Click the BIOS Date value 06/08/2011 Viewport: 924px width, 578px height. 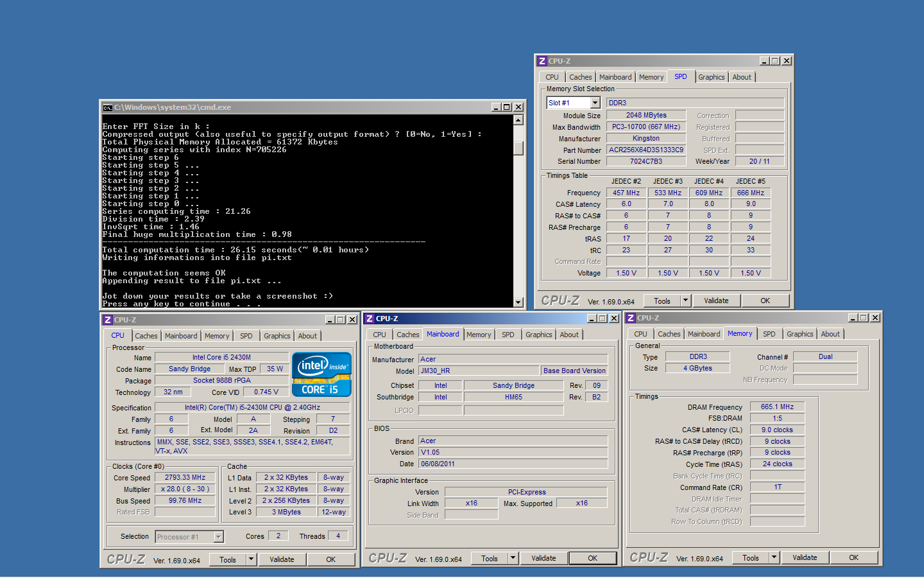513,464
